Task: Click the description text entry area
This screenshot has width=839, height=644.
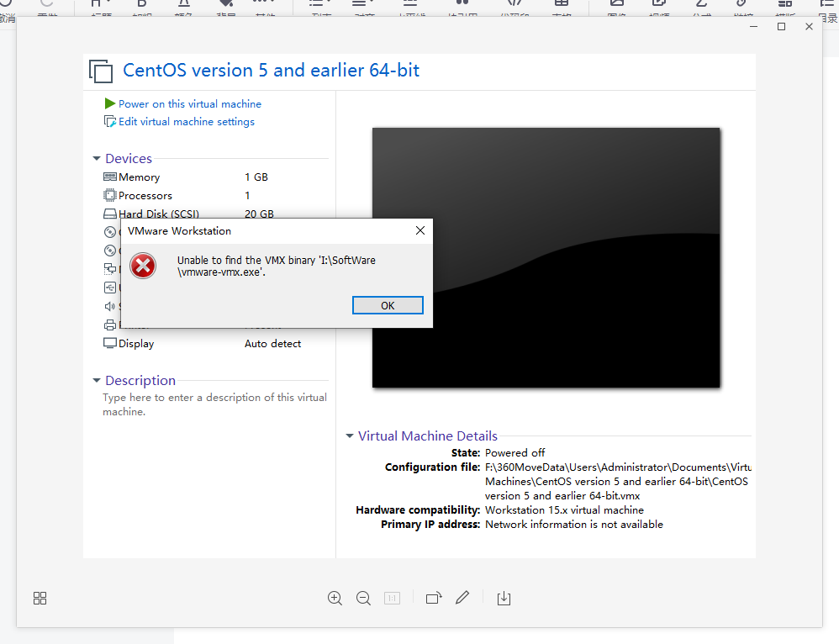Action: [214, 404]
